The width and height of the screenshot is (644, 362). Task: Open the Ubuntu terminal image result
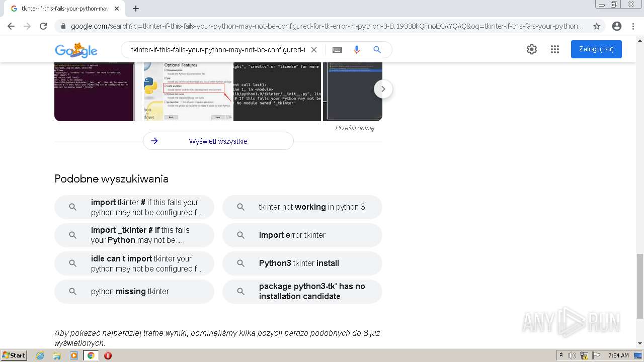coord(94,92)
